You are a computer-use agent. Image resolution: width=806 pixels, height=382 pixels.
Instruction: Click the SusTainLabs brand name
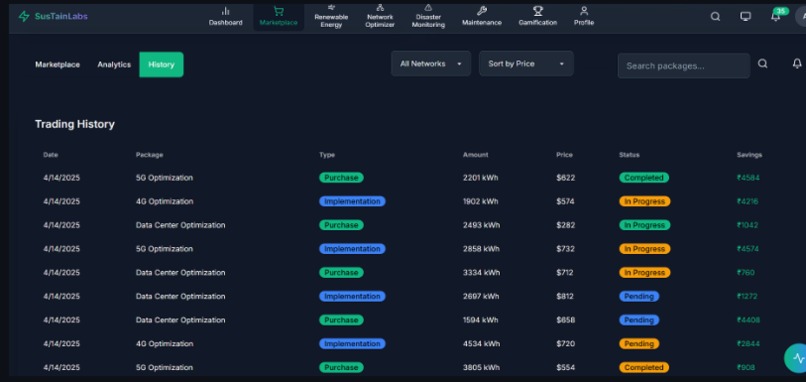point(61,16)
